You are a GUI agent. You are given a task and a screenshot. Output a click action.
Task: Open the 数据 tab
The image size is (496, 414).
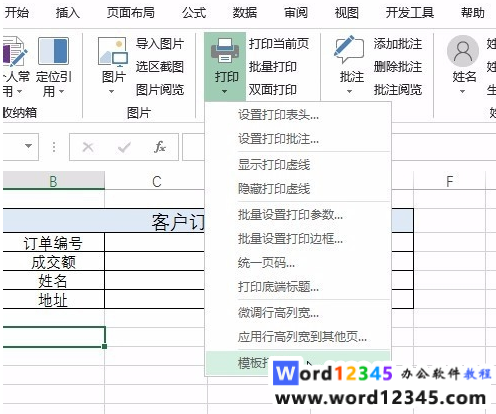coord(245,13)
